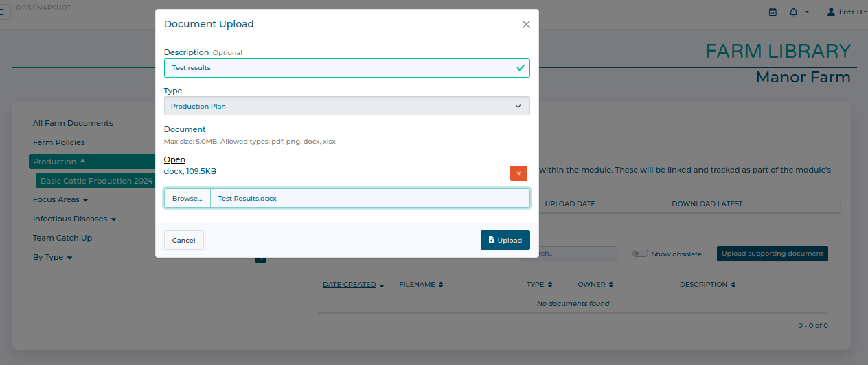Viewport: 868px width, 365px height.
Task: Select All Farm Documents in sidebar
Action: tap(73, 123)
